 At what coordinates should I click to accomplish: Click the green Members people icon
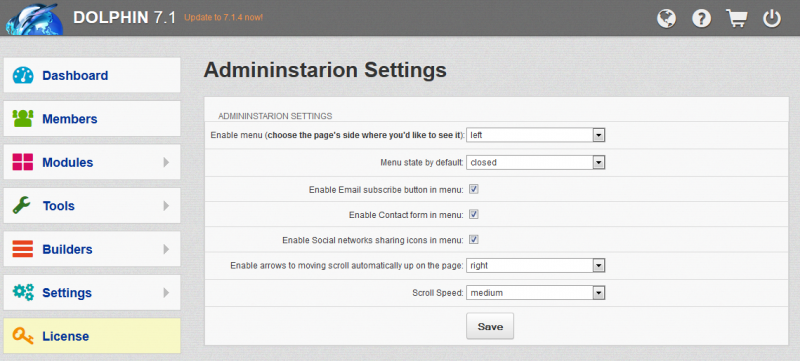(x=23, y=118)
